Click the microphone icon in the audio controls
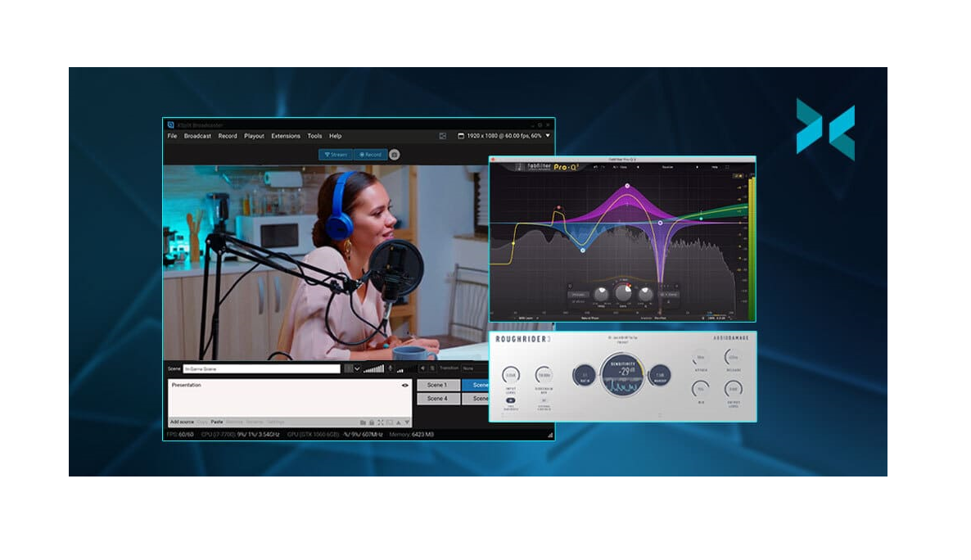The image size is (971, 560). pyautogui.click(x=391, y=368)
